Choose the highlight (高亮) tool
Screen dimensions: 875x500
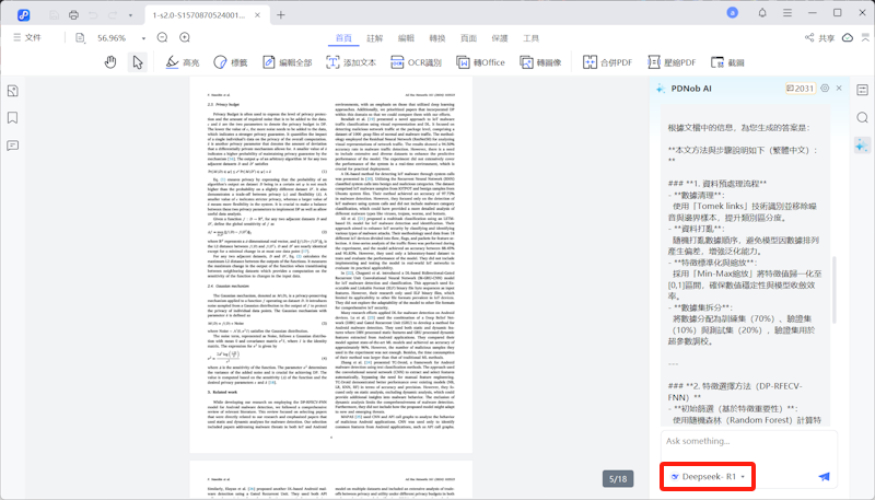click(182, 62)
